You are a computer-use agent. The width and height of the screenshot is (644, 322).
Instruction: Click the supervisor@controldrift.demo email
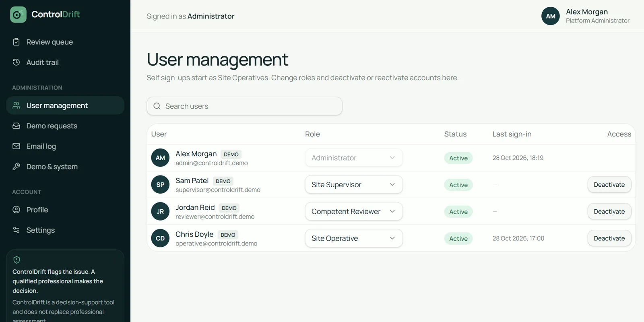pyautogui.click(x=218, y=190)
